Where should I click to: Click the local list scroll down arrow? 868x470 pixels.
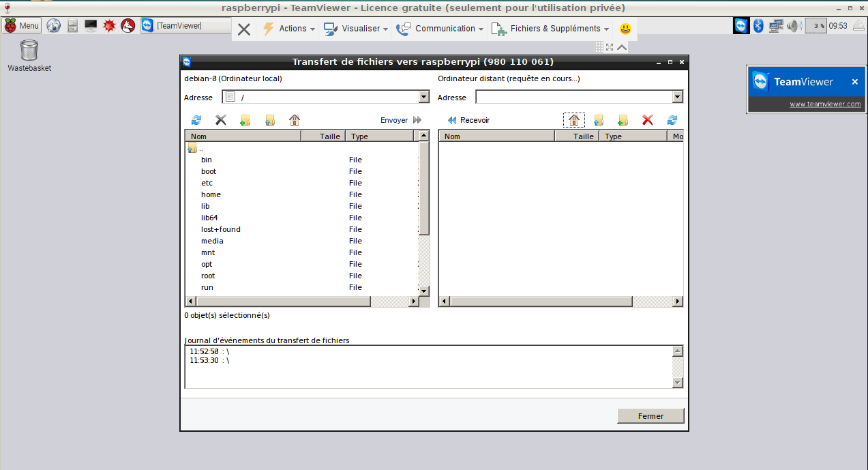[424, 291]
